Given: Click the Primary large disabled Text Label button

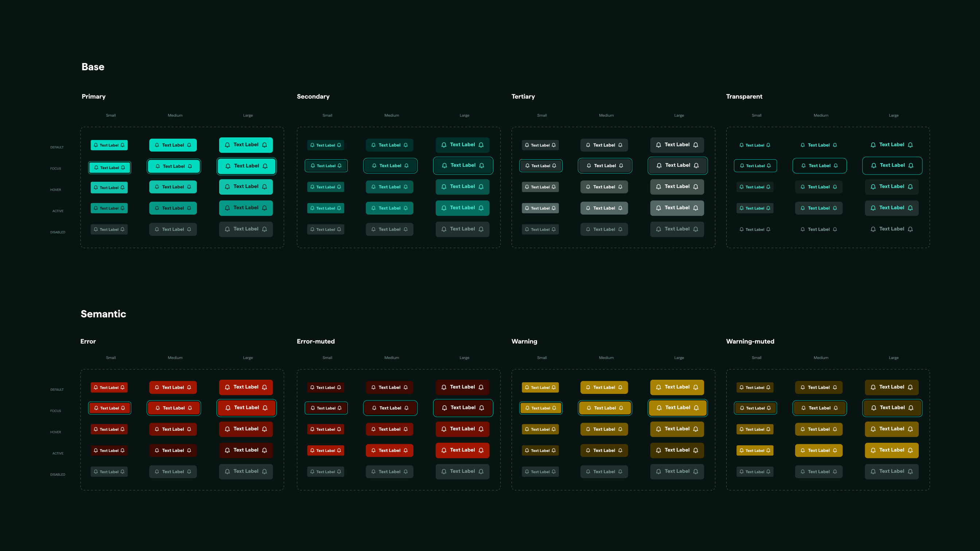Looking at the screenshot, I should [246, 229].
